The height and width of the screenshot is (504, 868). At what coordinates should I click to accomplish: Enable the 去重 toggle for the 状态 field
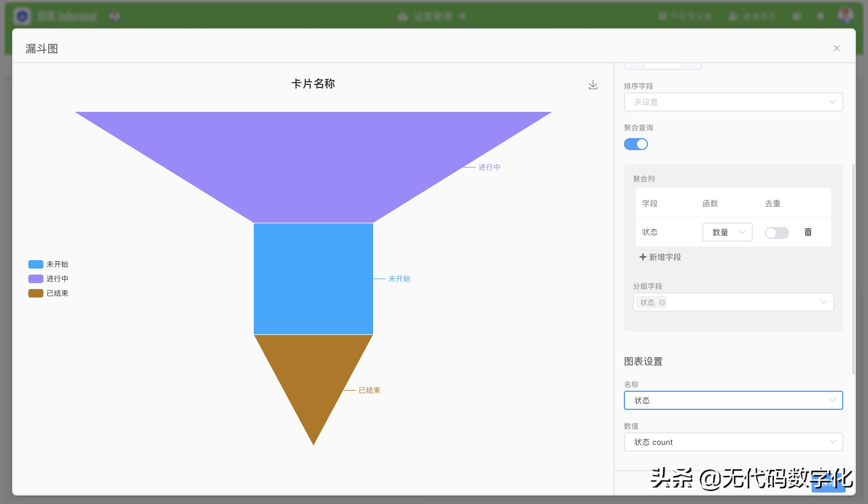777,233
